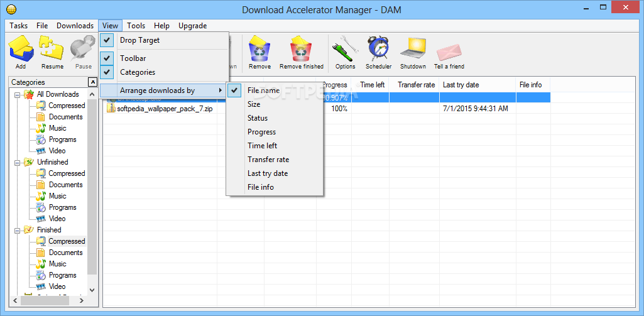The image size is (644, 316).
Task: Click the All Downloads star folder icon
Action: pyautogui.click(x=29, y=94)
